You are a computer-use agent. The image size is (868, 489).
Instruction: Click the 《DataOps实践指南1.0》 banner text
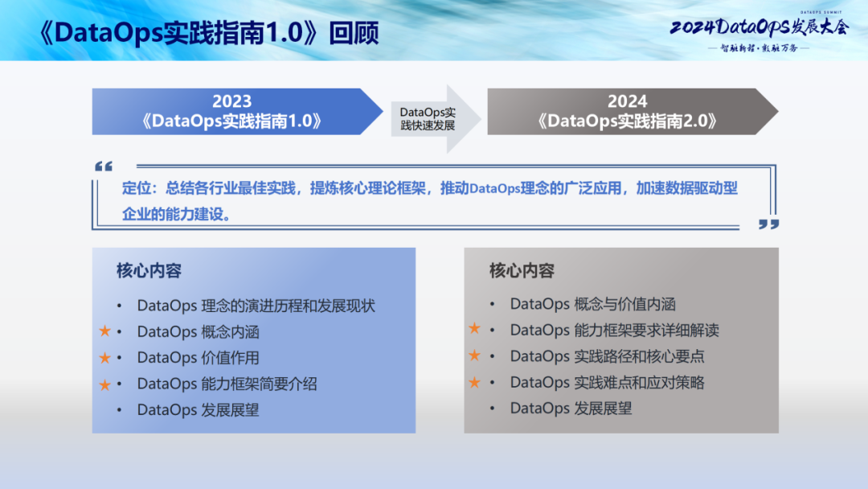pos(233,119)
